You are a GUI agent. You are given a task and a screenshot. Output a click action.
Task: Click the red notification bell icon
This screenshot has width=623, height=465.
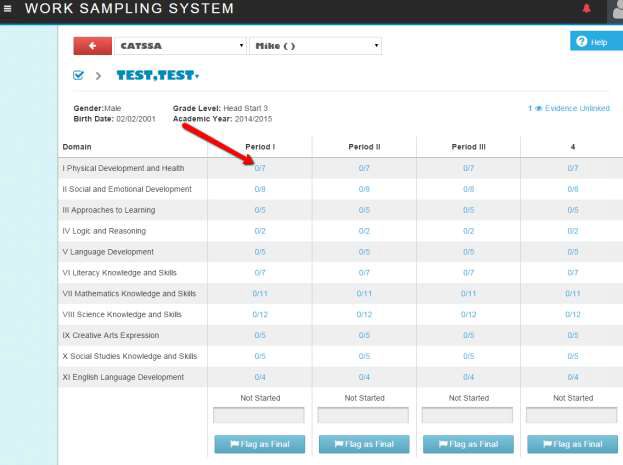(x=586, y=9)
